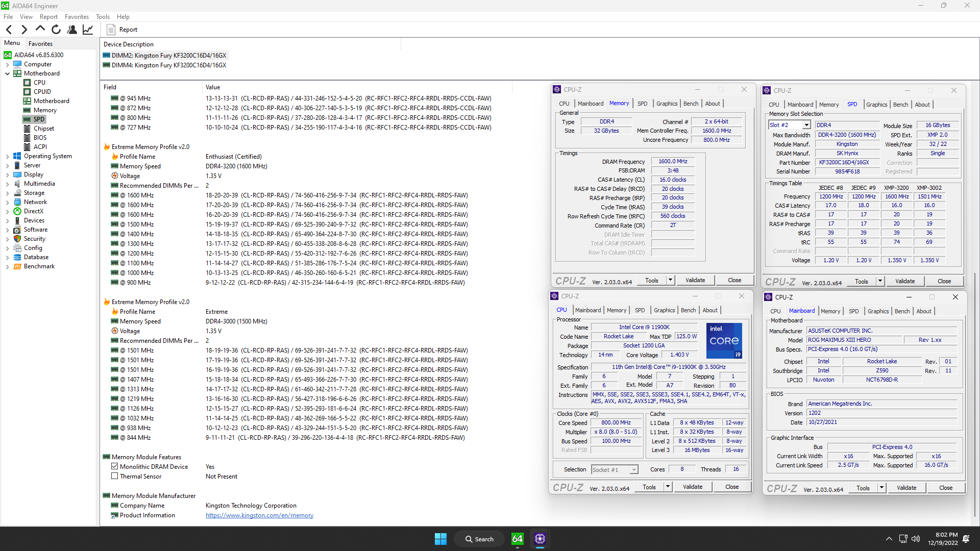The width and height of the screenshot is (980, 551).
Task: Click Validate in Mainboard CPU-Z window
Action: pos(906,488)
